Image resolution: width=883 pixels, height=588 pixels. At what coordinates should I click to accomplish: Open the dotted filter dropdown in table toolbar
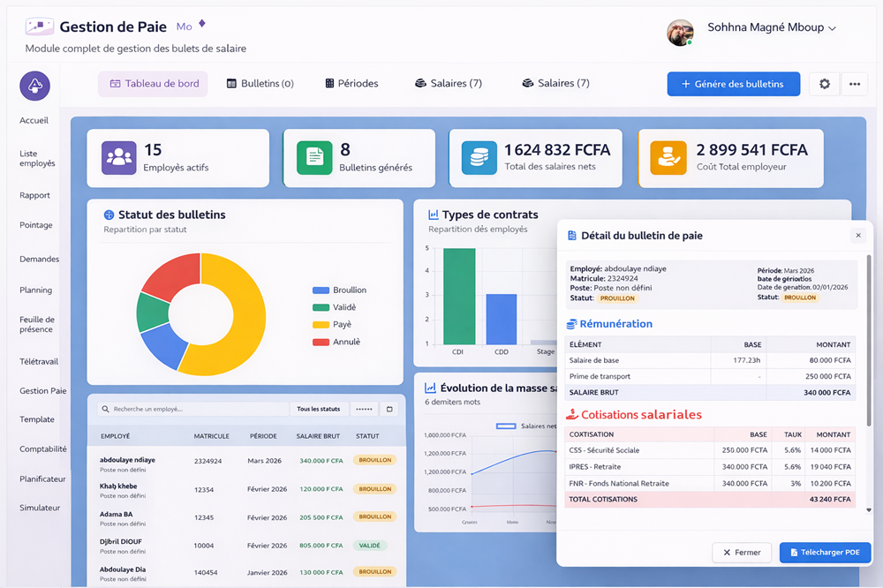coord(364,409)
